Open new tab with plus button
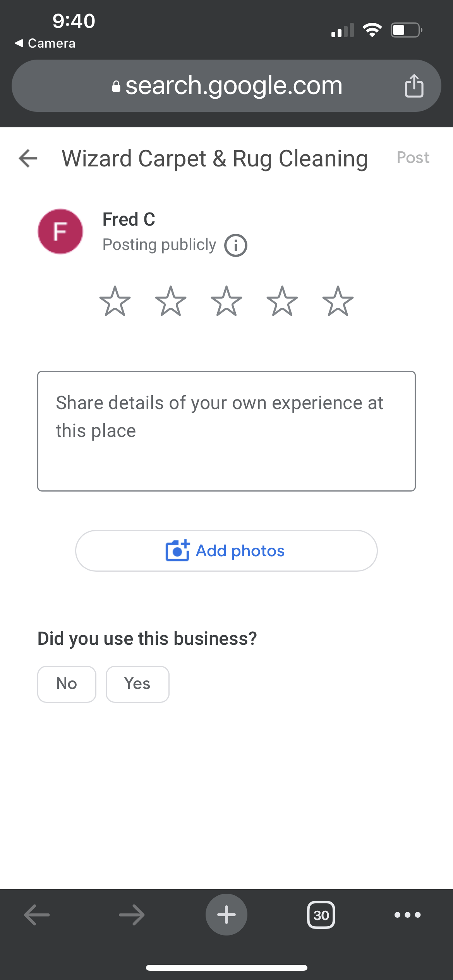The width and height of the screenshot is (453, 980). (226, 915)
